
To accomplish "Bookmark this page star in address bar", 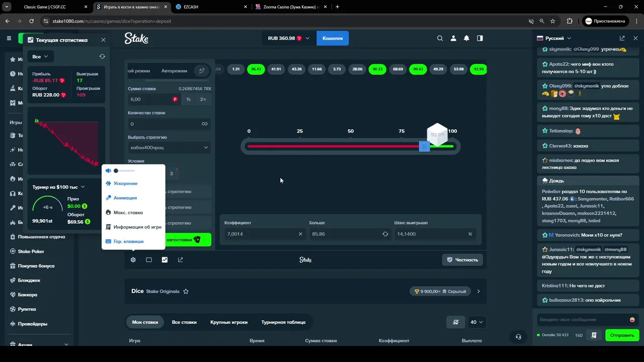I will pyautogui.click(x=553, y=21).
